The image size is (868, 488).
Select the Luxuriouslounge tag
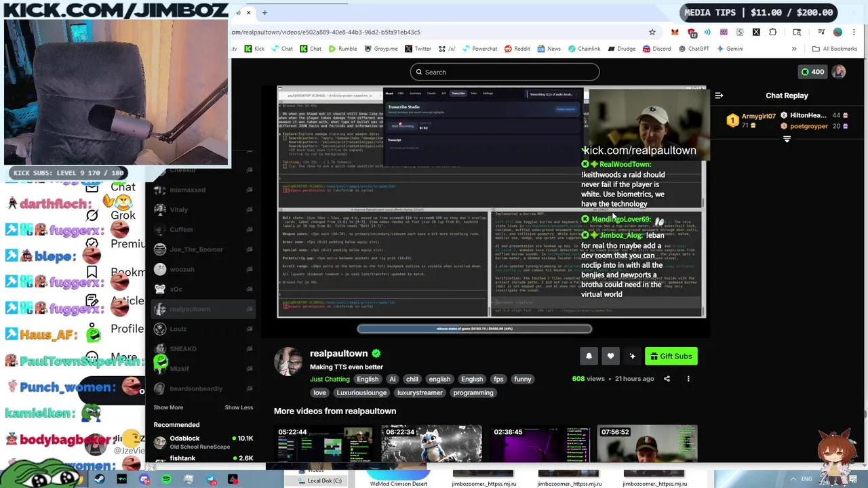pos(361,392)
